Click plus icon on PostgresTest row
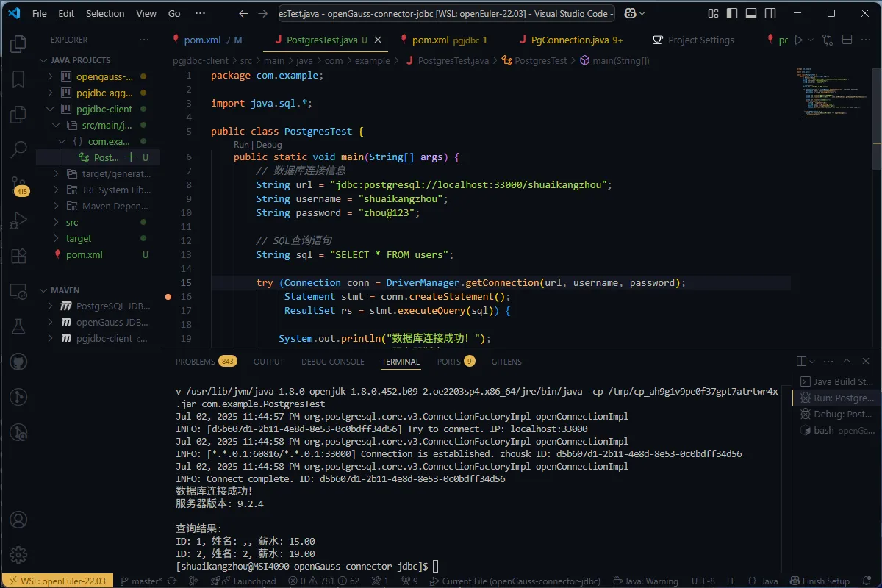The width and height of the screenshot is (882, 588). 131,157
